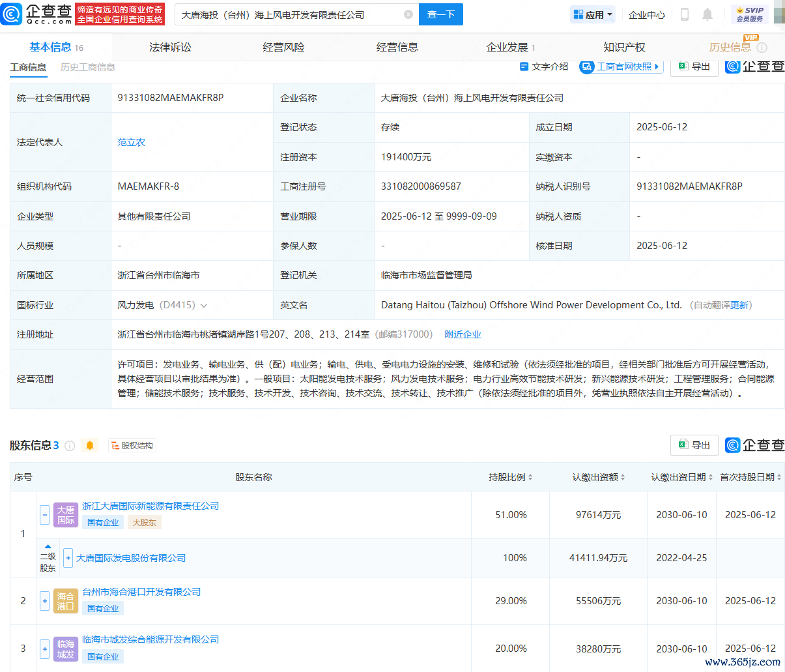
Task: Open the 应用 dropdown menu
Action: (593, 14)
